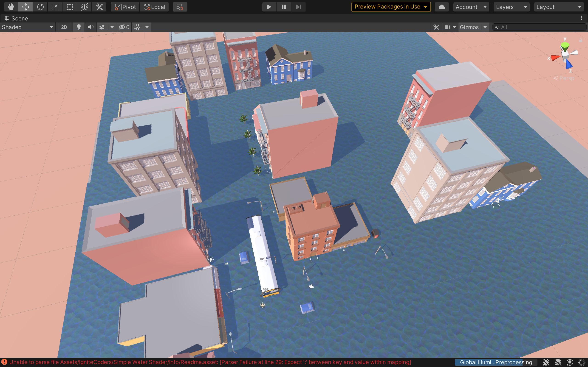Image resolution: width=588 pixels, height=367 pixels.
Task: Select the Rotate tool
Action: (x=40, y=7)
